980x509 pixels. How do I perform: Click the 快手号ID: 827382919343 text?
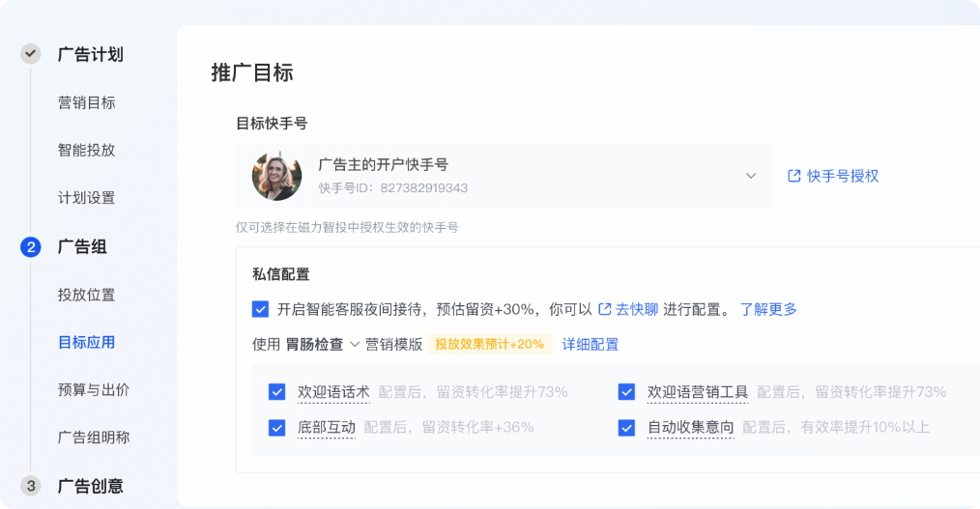(393, 188)
